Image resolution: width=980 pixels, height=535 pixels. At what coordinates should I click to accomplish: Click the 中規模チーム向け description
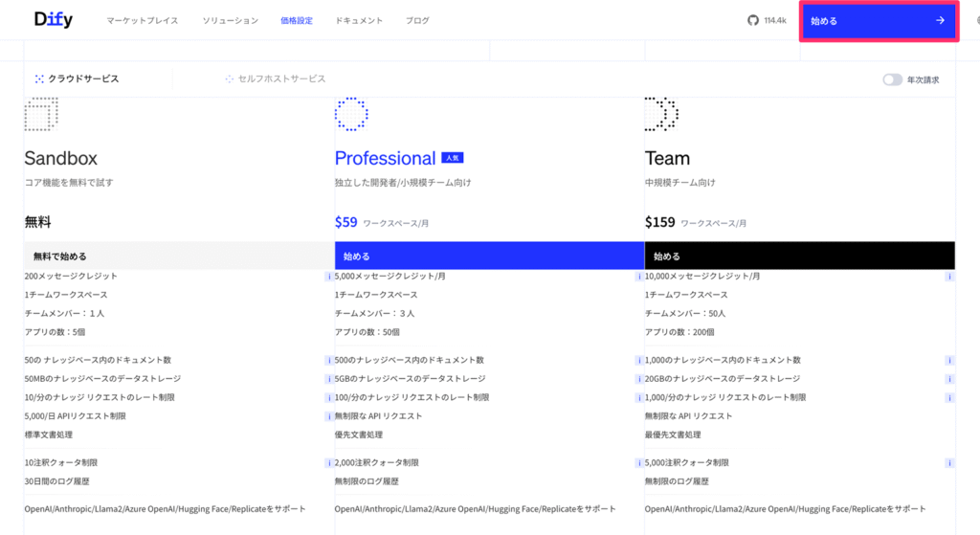pyautogui.click(x=680, y=183)
